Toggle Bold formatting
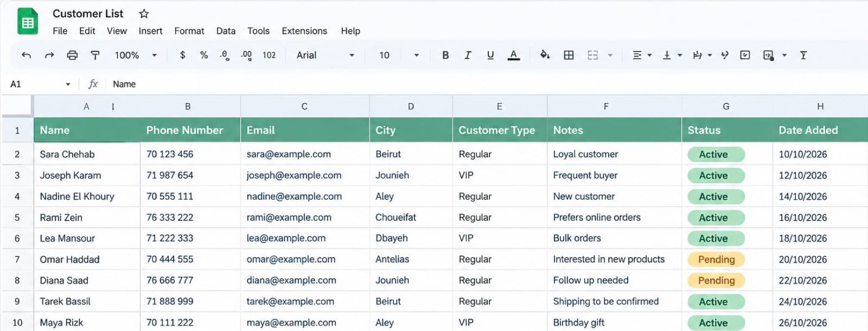 point(445,55)
